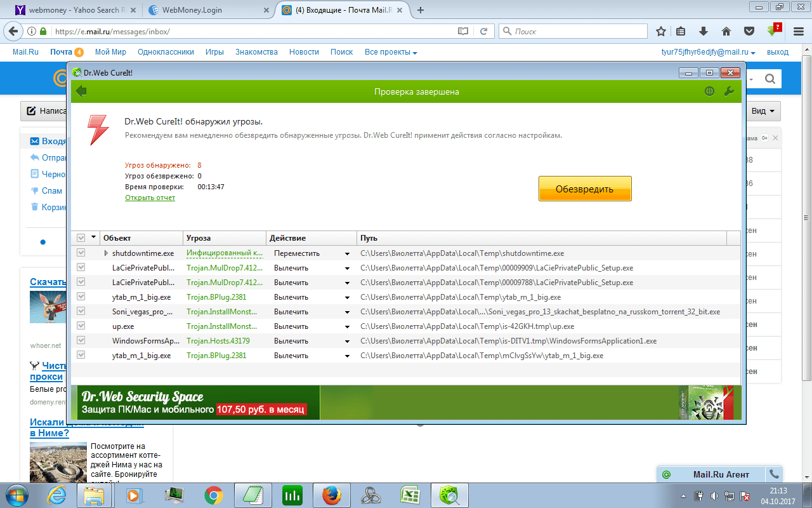812x508 pixels.
Task: Open the Firefox downloads arrow
Action: [x=704, y=31]
